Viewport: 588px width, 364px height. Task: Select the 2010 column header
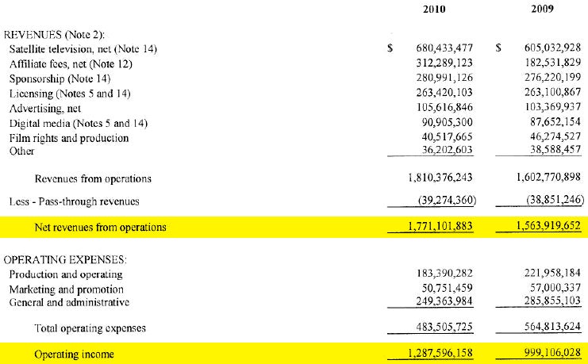point(434,9)
